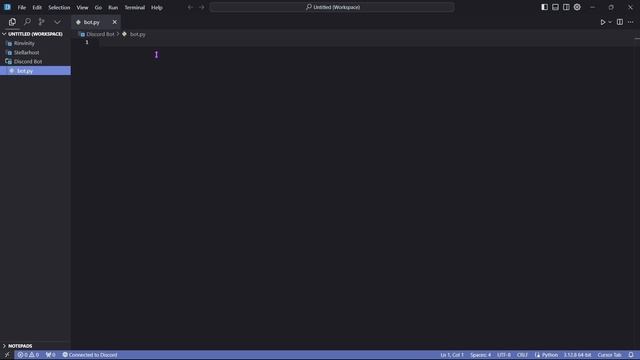Open the Explorer view icon
The image size is (640, 360).
tap(12, 22)
